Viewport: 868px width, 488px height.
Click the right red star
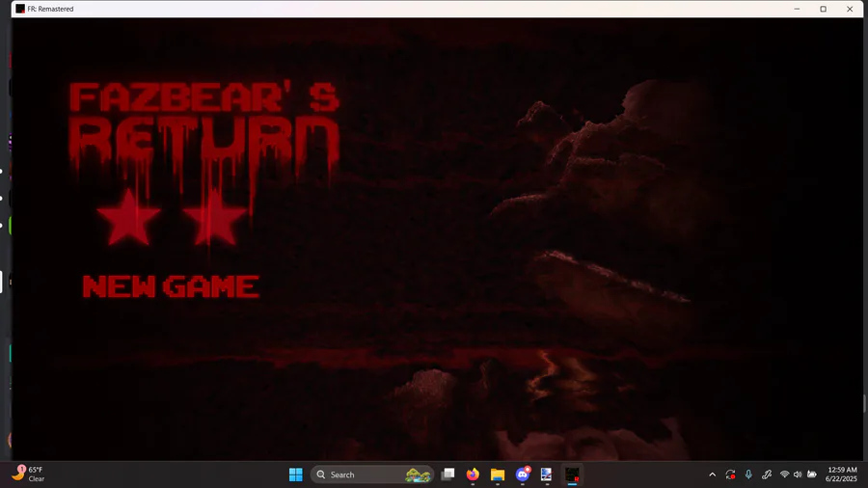click(215, 217)
